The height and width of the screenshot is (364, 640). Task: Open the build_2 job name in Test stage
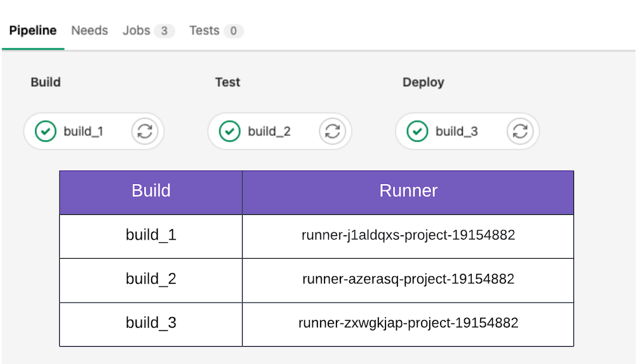coord(269,132)
